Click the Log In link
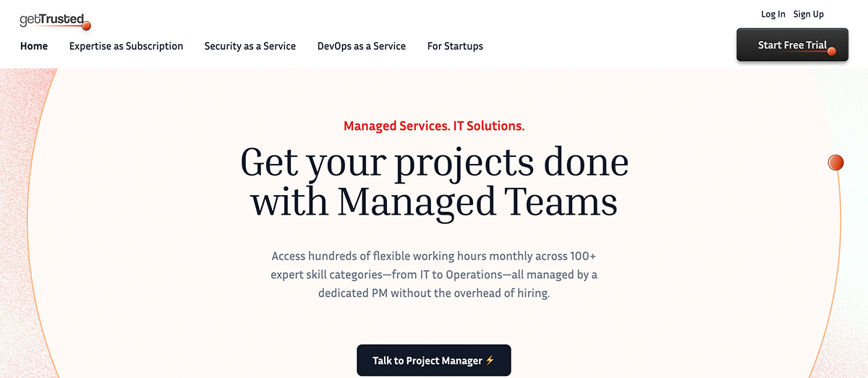This screenshot has width=868, height=378. pos(773,14)
